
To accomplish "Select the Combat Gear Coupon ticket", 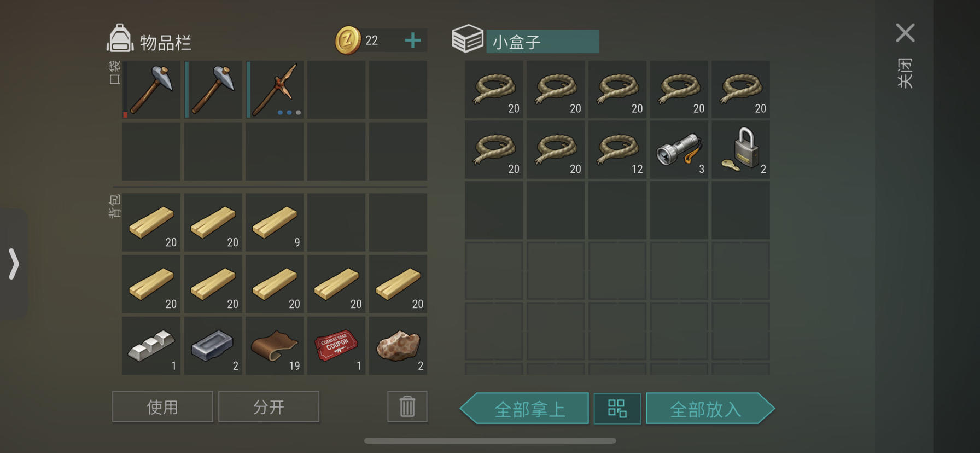I will click(x=336, y=346).
